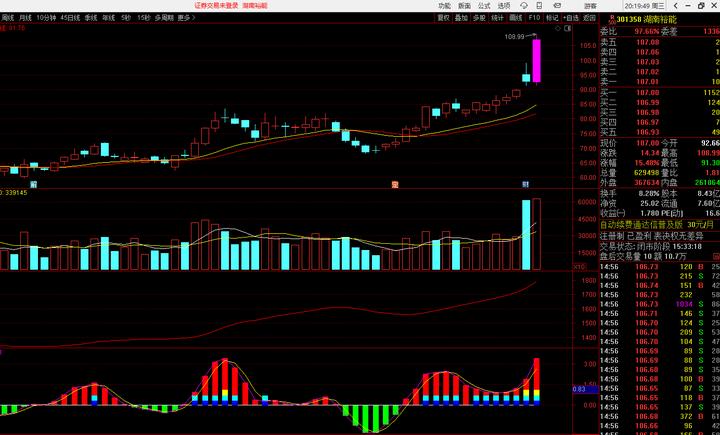Select the 15秒 chart period
The image size is (720, 435).
(144, 17)
